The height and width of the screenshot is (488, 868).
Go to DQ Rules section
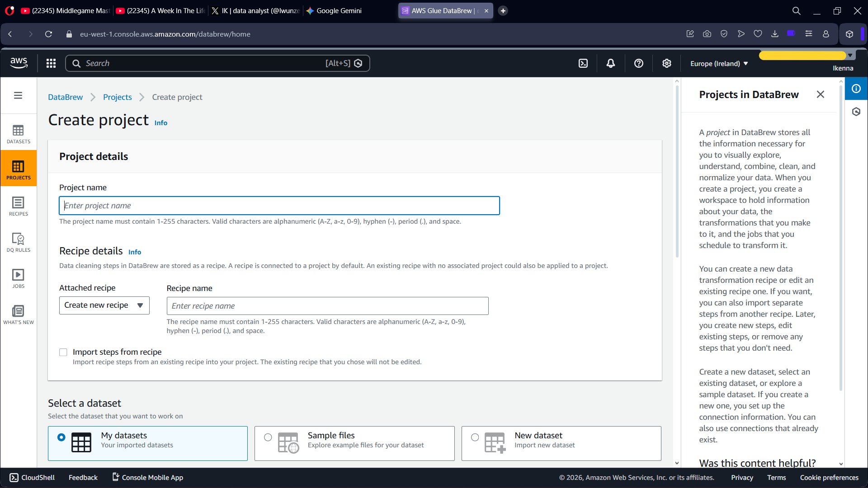pyautogui.click(x=18, y=243)
